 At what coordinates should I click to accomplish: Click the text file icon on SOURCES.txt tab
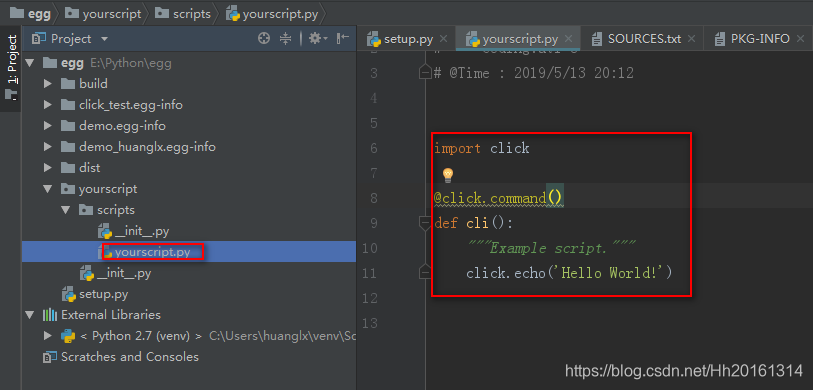pos(597,39)
